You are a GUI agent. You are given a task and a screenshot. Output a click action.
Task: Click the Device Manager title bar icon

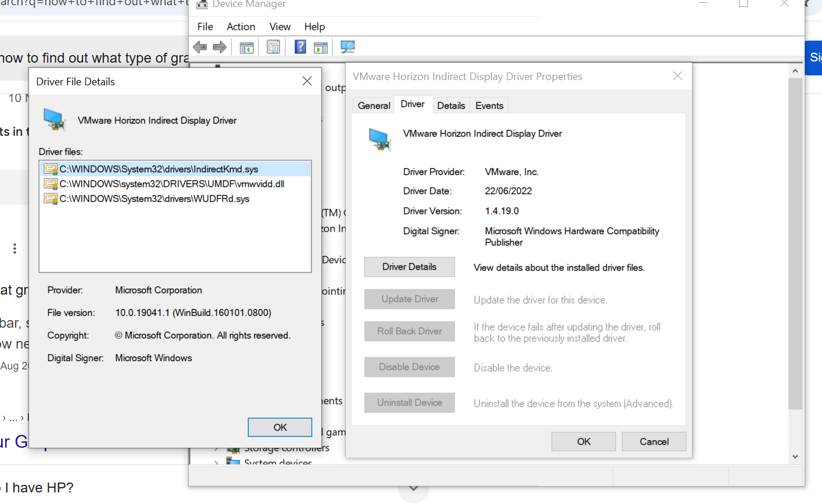pos(202,5)
